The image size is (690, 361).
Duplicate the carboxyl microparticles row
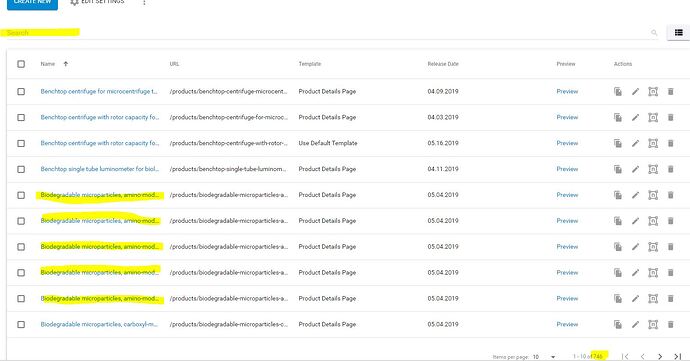pos(618,324)
